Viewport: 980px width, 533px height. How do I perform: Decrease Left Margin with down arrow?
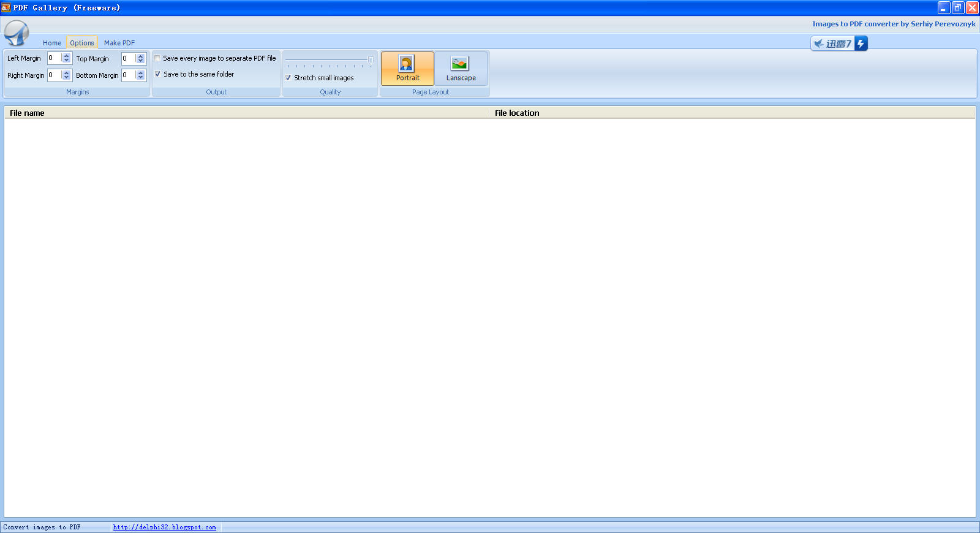(66, 61)
